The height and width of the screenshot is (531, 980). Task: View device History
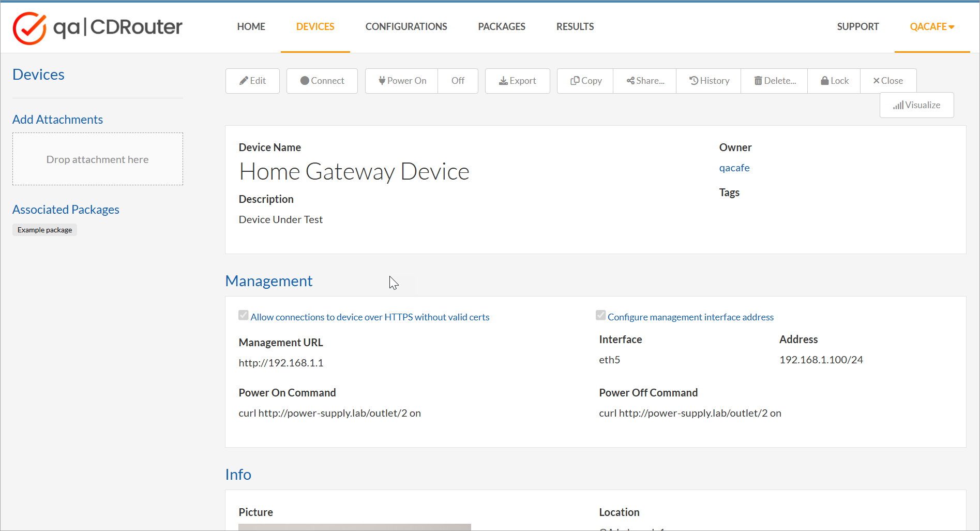coord(709,81)
